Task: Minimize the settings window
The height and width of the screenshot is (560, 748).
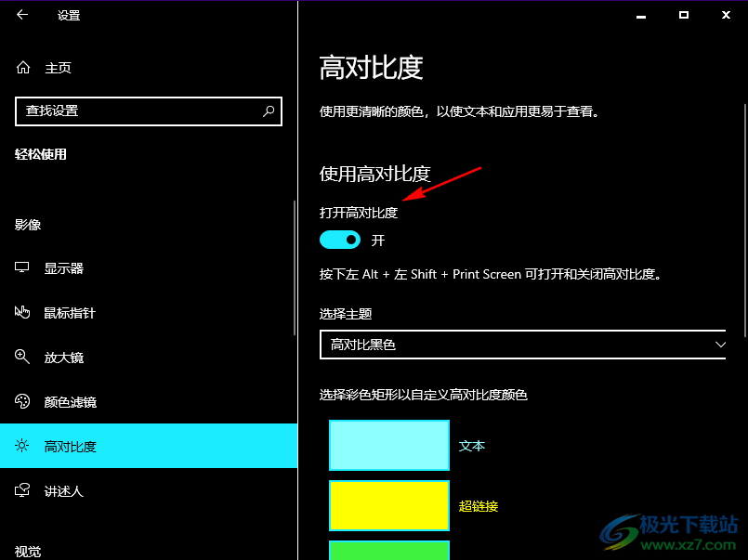Action: (641, 16)
